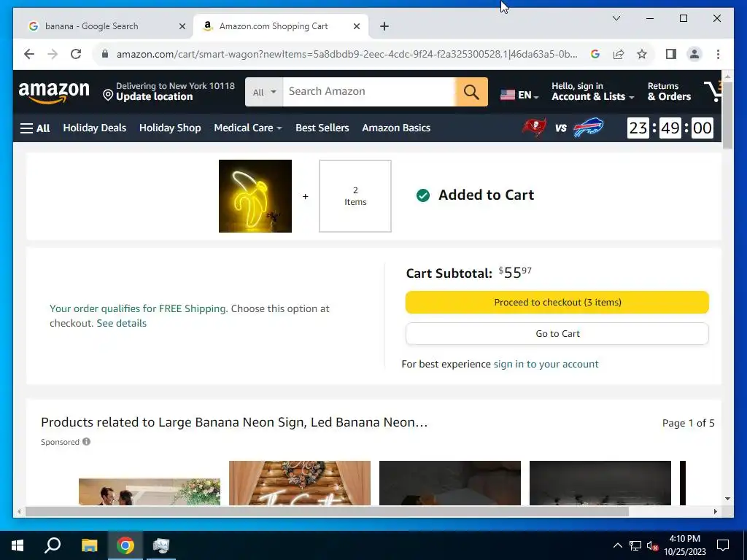This screenshot has width=747, height=560.
Task: View site information lock icon
Action: coord(105,54)
